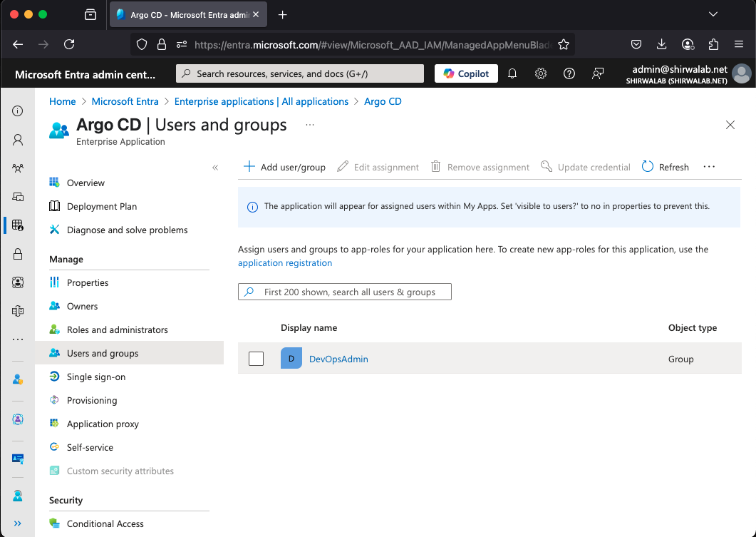756x537 pixels.
Task: Go to Enterprise applications breadcrumb
Action: pyautogui.click(x=262, y=101)
